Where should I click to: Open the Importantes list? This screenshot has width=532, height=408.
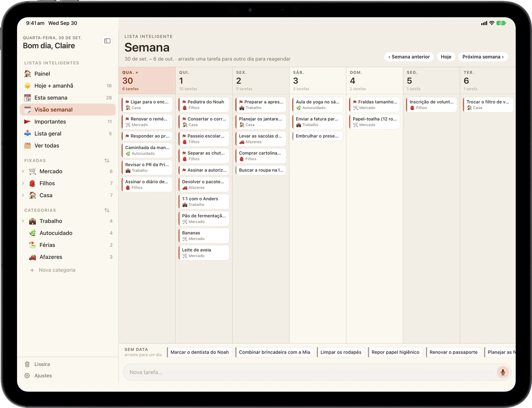(x=68, y=122)
